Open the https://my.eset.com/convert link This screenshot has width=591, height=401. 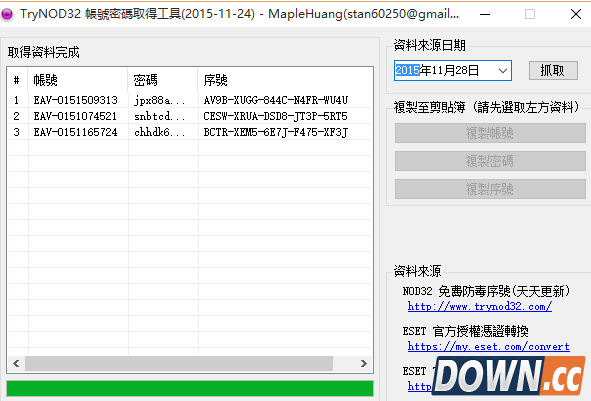[x=488, y=346]
